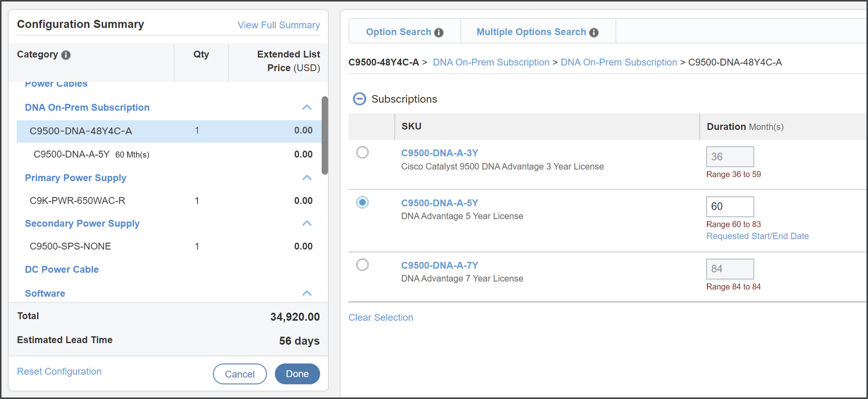Collapse the Primary Power Supply chevron
The height and width of the screenshot is (399, 868).
306,178
